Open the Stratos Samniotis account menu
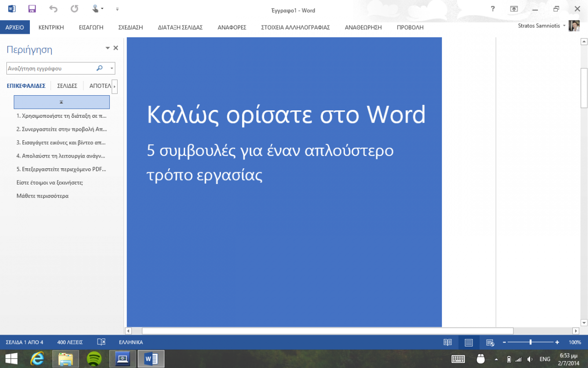 click(x=541, y=26)
